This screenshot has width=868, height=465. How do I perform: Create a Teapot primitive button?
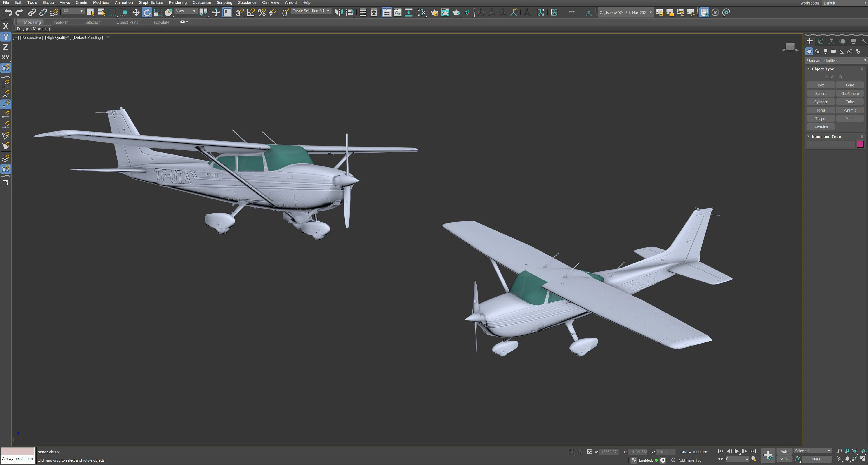click(821, 119)
